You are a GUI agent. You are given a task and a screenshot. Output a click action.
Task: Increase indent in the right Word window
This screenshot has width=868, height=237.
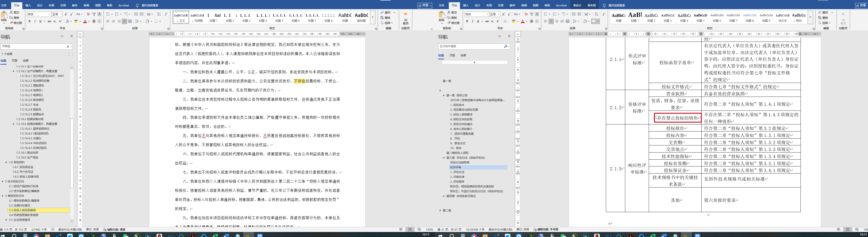[579, 14]
